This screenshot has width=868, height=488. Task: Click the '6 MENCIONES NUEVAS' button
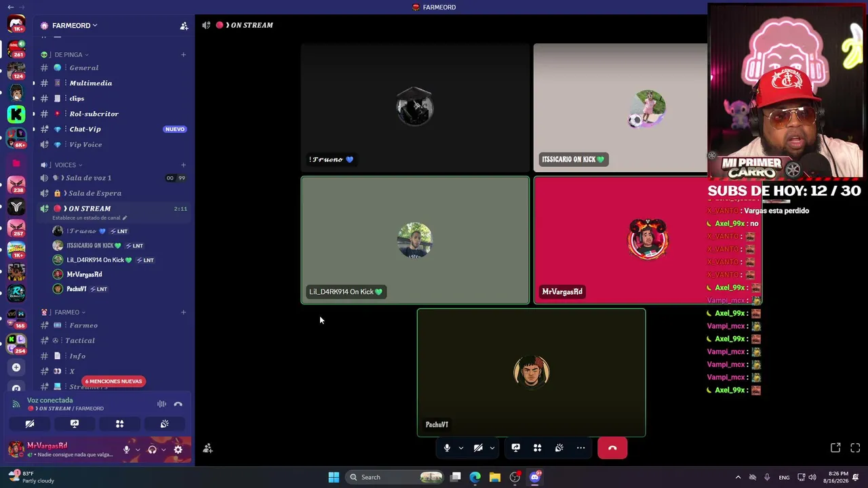coord(113,382)
